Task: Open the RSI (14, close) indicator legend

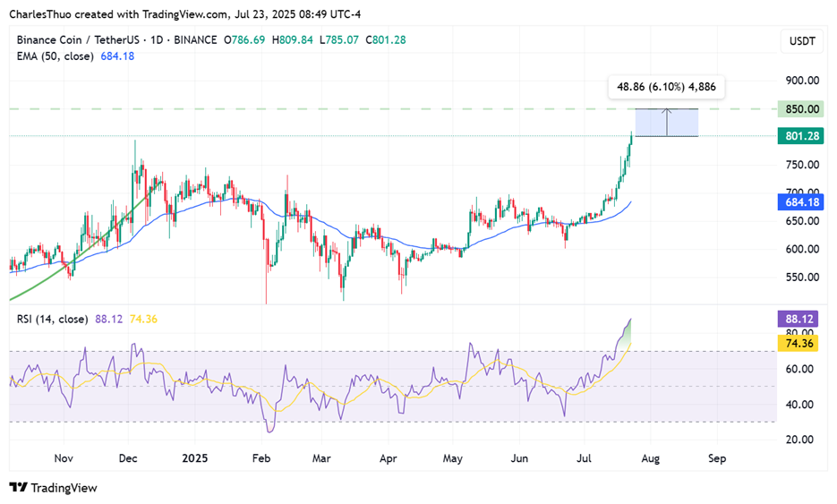Action: click(x=52, y=320)
